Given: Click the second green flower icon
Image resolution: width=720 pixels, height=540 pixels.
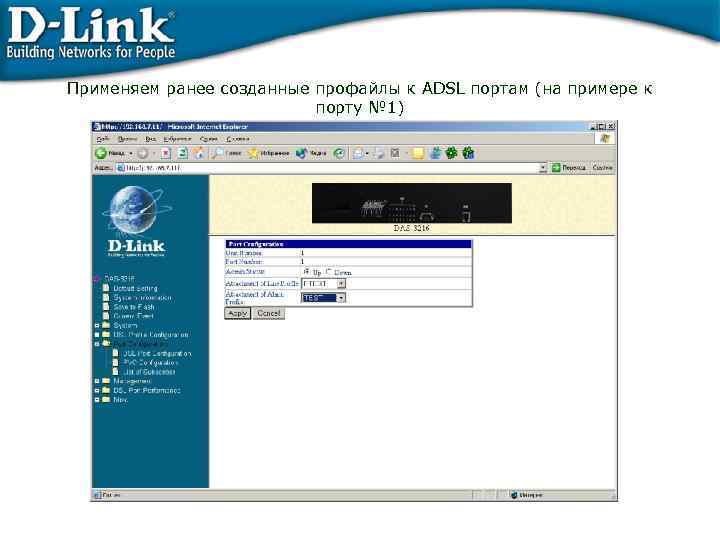Looking at the screenshot, I should tap(468, 153).
